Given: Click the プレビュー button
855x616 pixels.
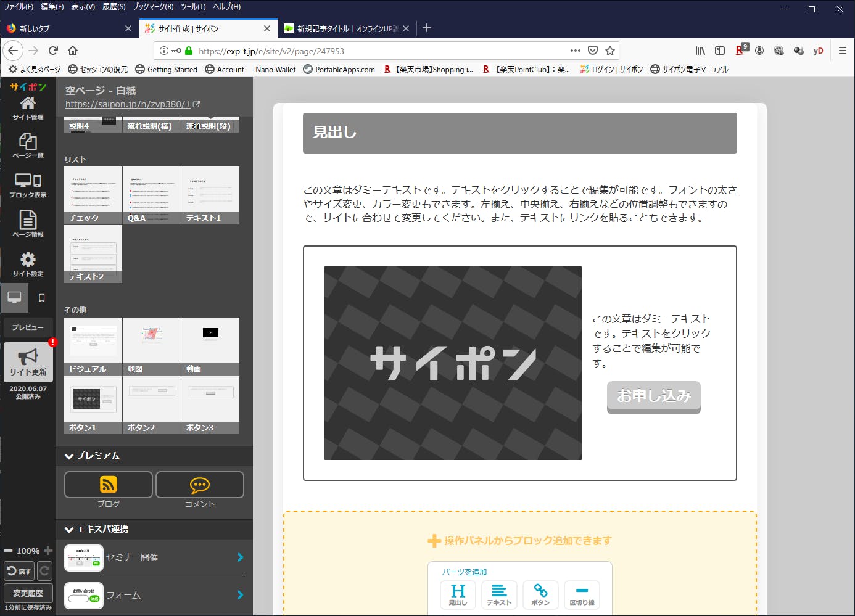Looking at the screenshot, I should tap(28, 327).
